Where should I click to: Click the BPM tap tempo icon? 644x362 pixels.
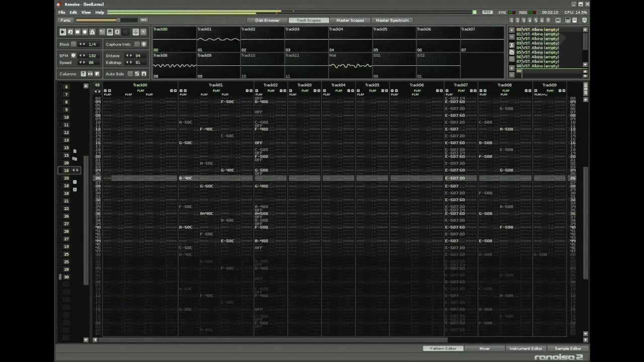[x=73, y=55]
